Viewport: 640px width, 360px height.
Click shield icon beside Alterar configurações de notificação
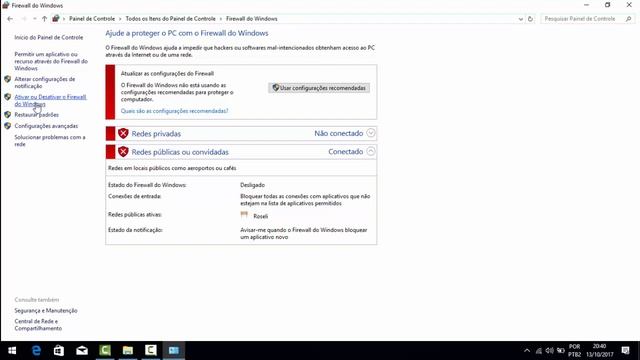[7, 79]
